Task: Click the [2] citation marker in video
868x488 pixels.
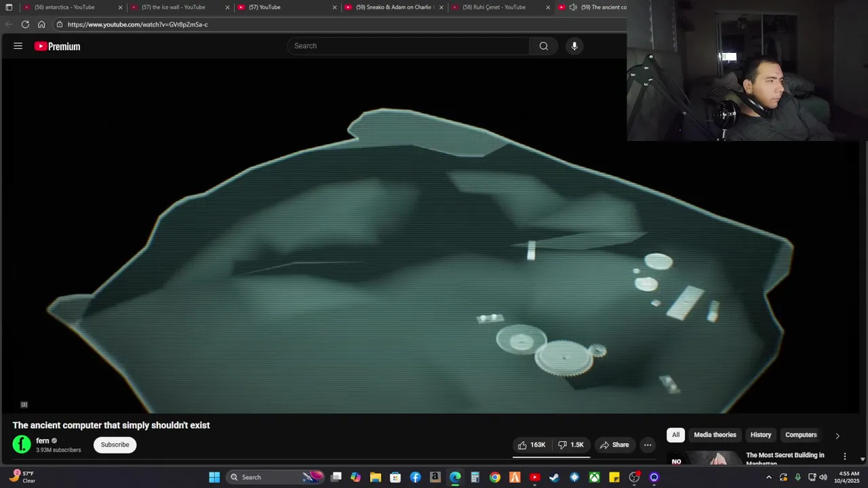Action: (x=24, y=405)
